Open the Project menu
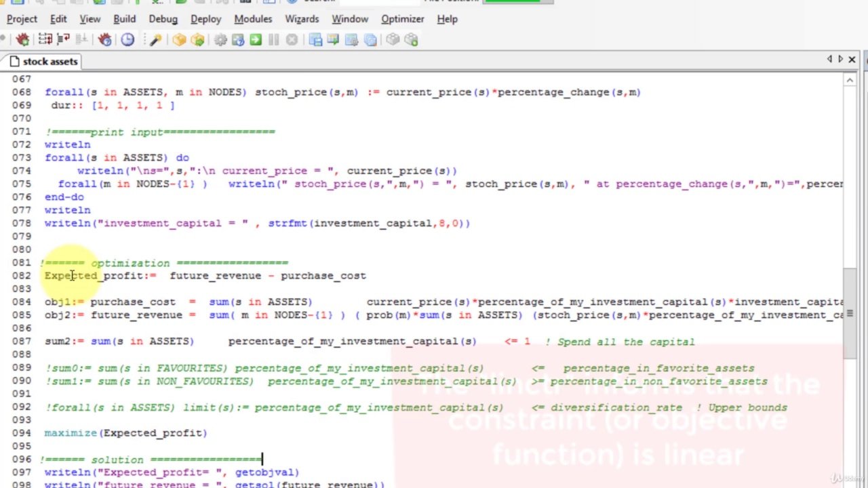The image size is (868, 488). [22, 19]
